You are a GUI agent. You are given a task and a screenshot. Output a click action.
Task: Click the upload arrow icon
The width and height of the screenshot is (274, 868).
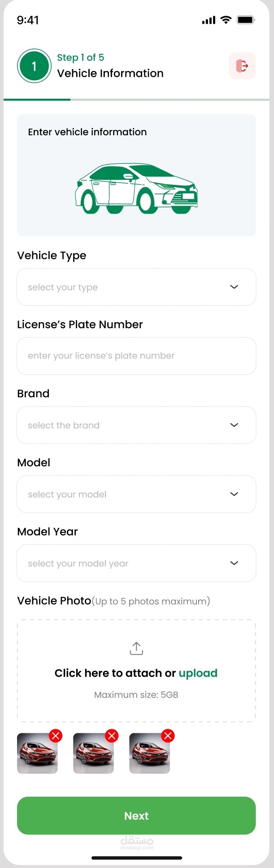pyautogui.click(x=136, y=648)
